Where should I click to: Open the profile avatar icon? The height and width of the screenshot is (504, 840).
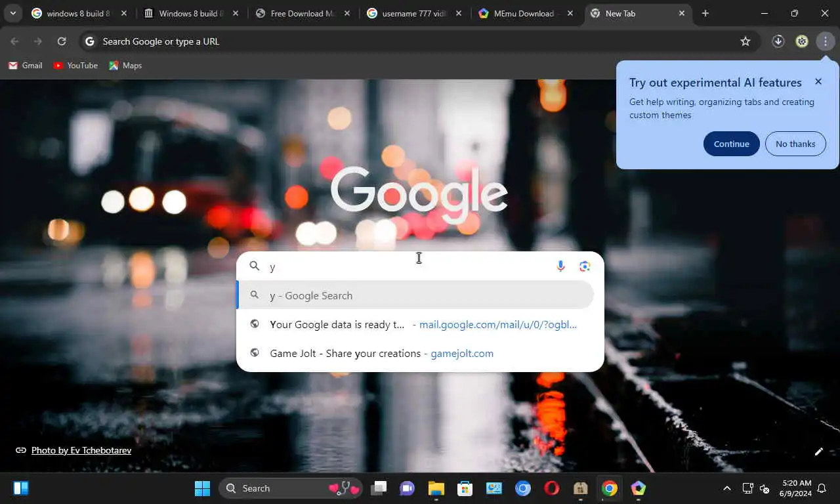802,41
